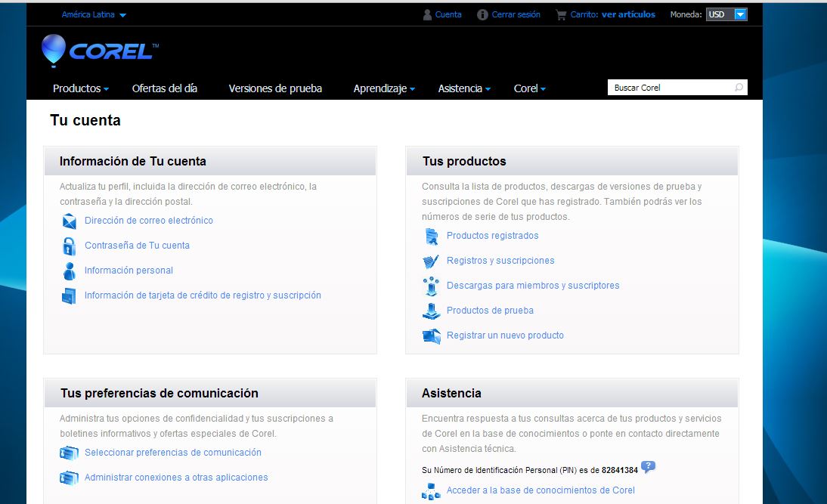Click Tus preferencias de comunicación header

click(210, 393)
